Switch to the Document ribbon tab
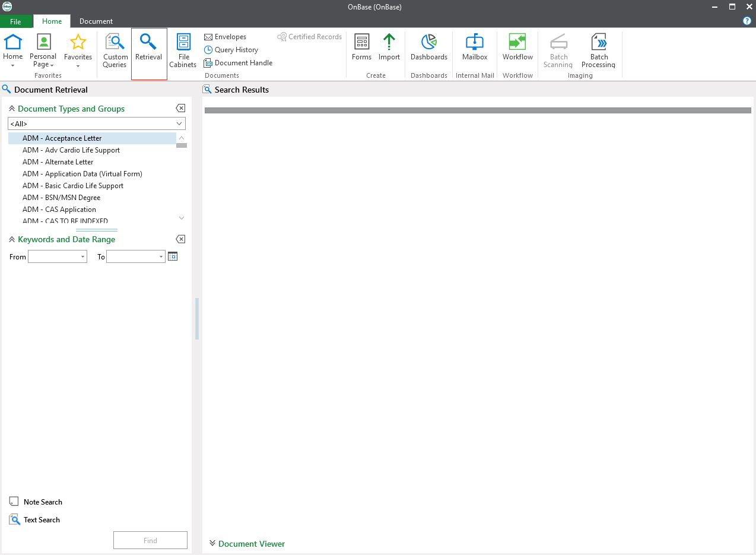 pos(96,21)
